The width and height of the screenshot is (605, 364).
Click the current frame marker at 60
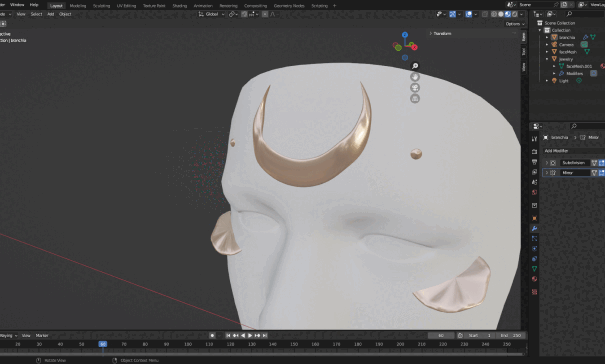click(103, 344)
